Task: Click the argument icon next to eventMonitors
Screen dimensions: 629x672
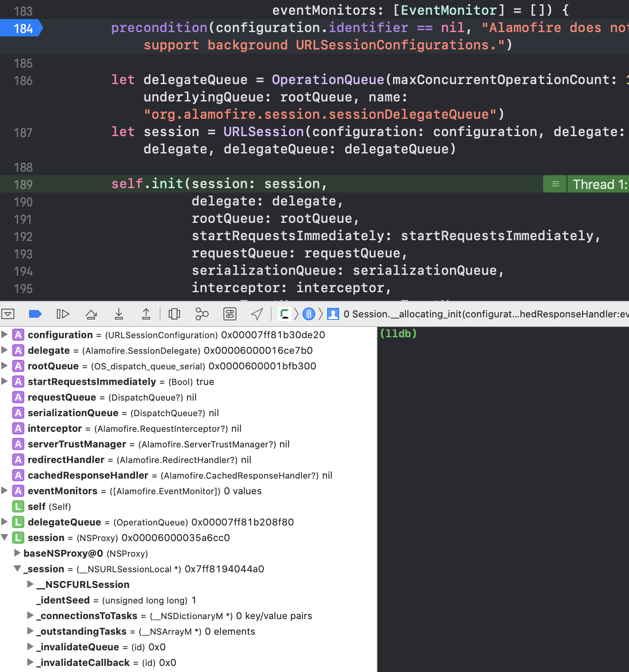Action: point(18,491)
